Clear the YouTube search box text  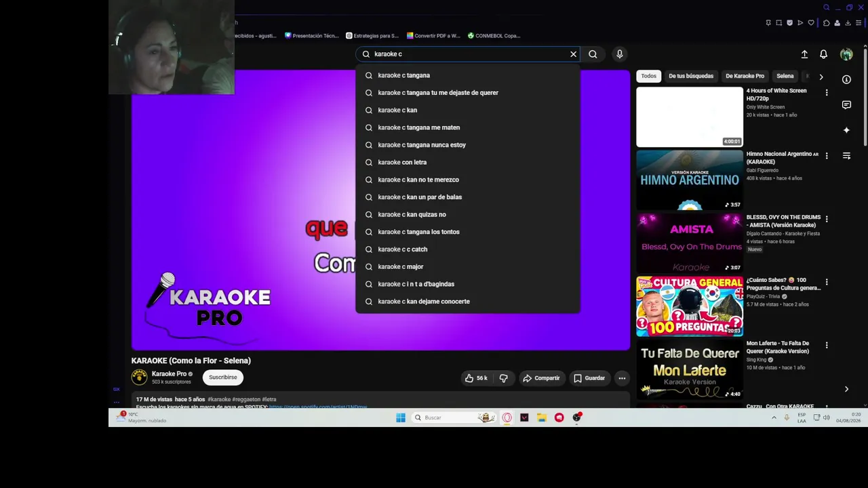point(573,54)
